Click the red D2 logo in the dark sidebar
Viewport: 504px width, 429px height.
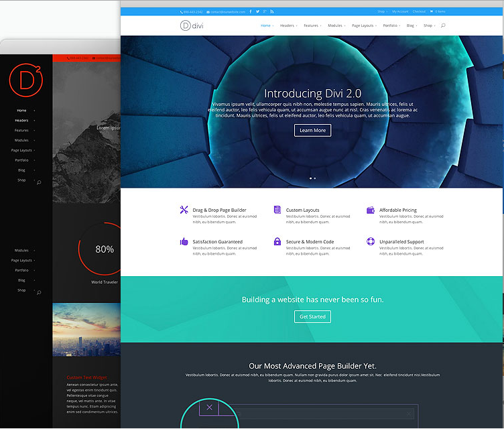point(26,80)
